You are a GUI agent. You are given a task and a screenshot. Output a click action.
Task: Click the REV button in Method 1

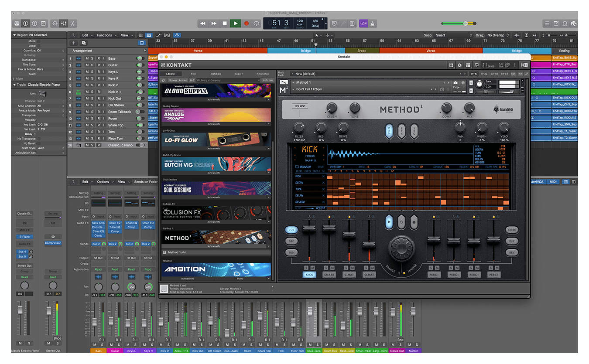(x=512, y=252)
